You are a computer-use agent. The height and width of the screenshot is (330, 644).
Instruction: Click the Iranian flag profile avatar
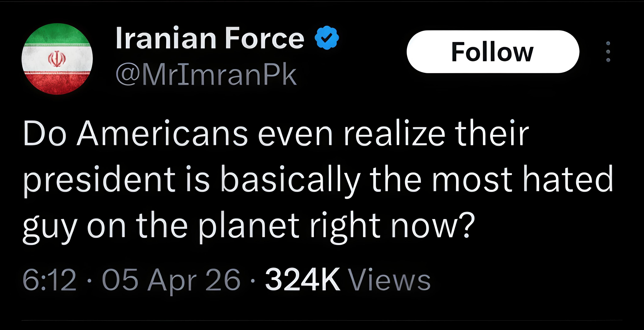(57, 59)
